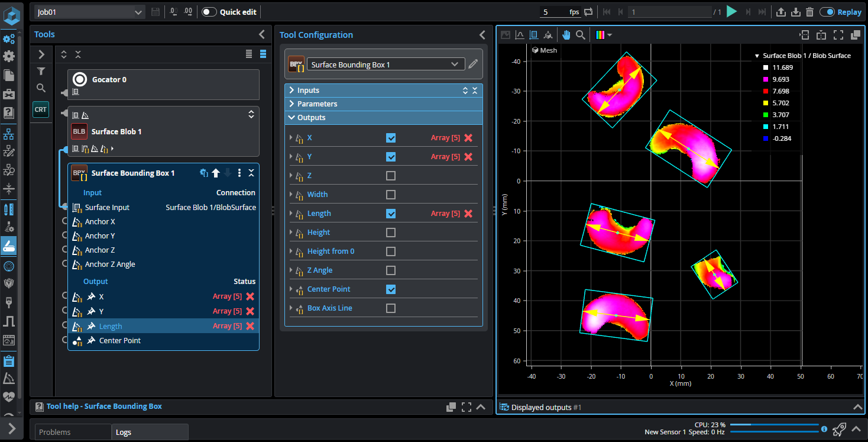Click the pencil icon to rename tool
Screen dimensions: 868x442
(x=473, y=64)
